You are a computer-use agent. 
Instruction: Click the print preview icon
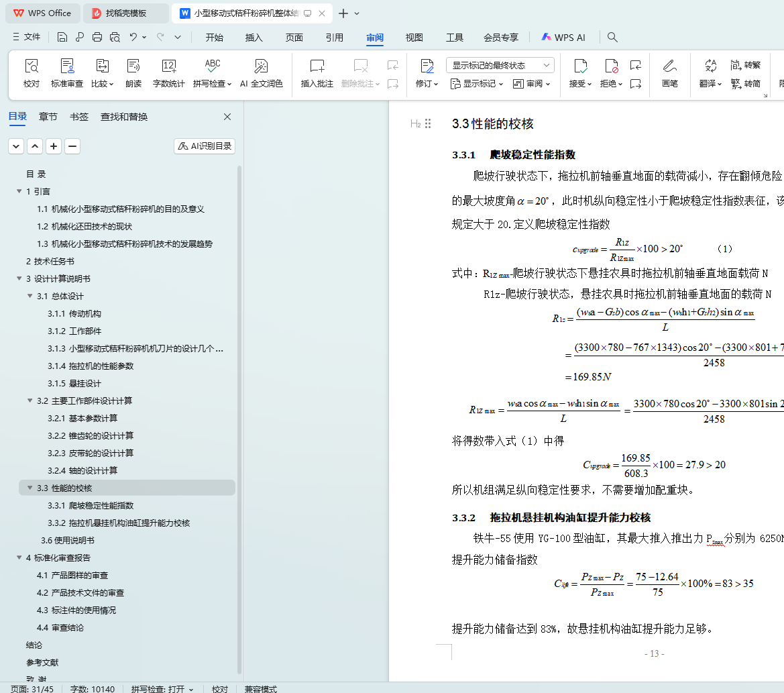(115, 37)
